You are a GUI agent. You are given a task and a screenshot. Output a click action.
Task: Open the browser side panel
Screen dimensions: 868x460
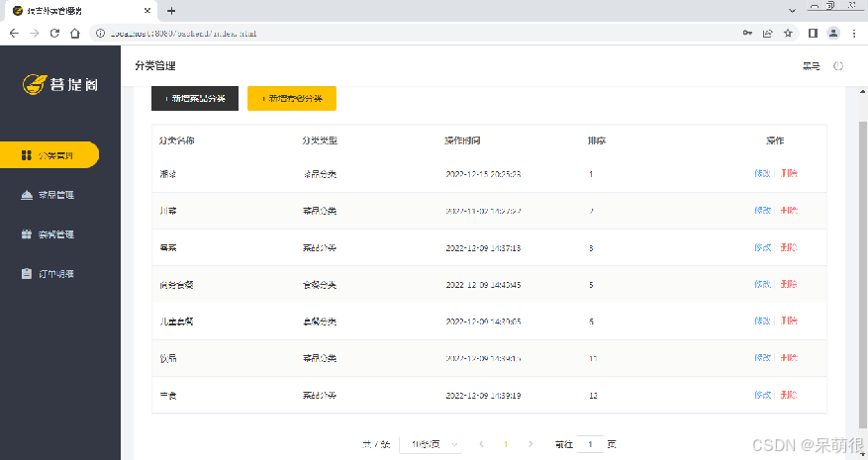813,34
